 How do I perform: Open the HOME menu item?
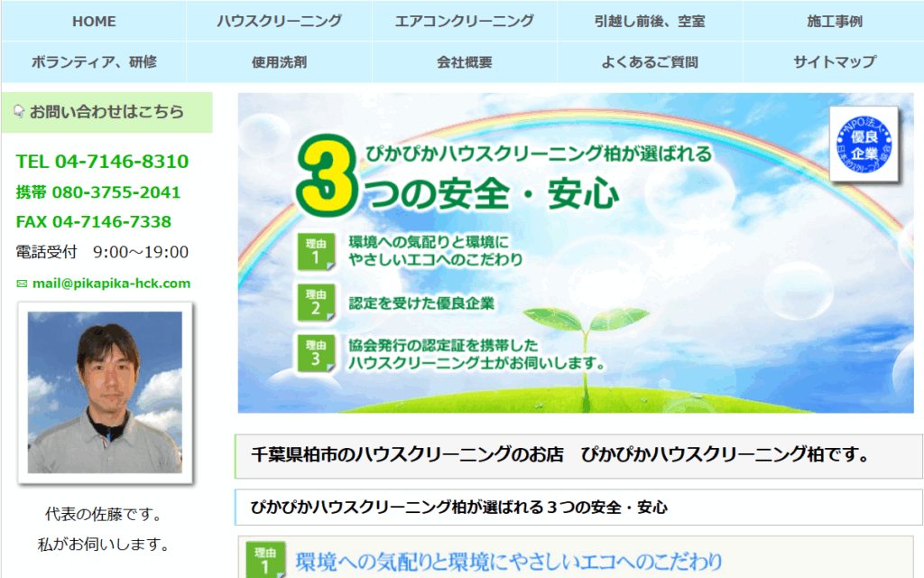[94, 21]
